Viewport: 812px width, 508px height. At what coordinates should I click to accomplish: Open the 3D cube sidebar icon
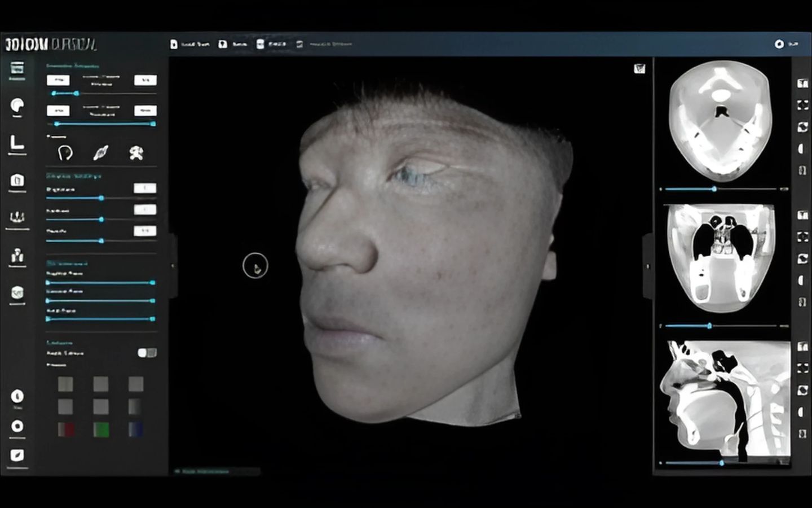(x=17, y=292)
